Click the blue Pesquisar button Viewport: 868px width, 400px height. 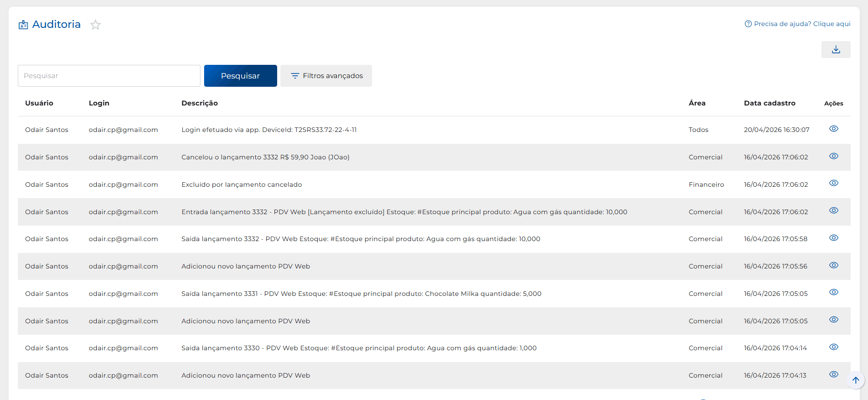click(x=241, y=76)
